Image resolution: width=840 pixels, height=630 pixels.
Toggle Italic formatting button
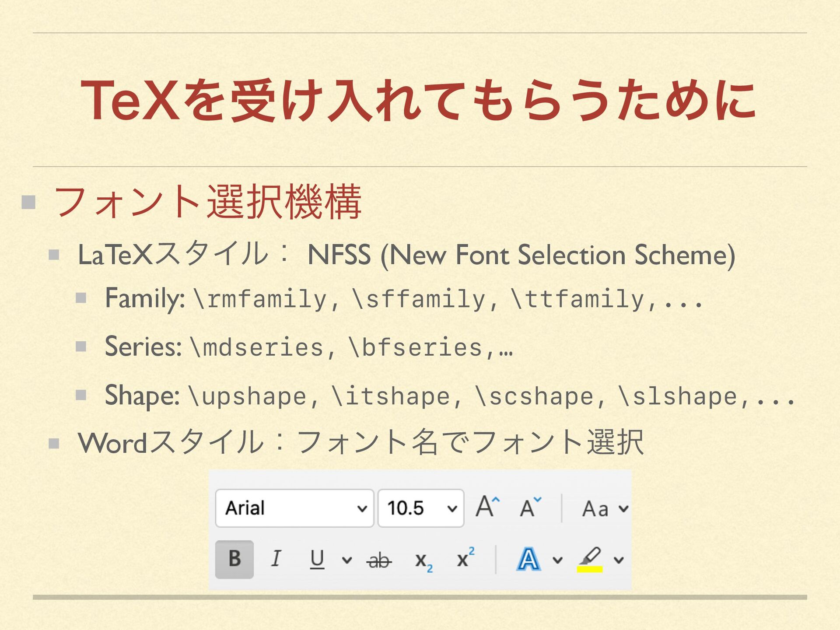pyautogui.click(x=276, y=559)
